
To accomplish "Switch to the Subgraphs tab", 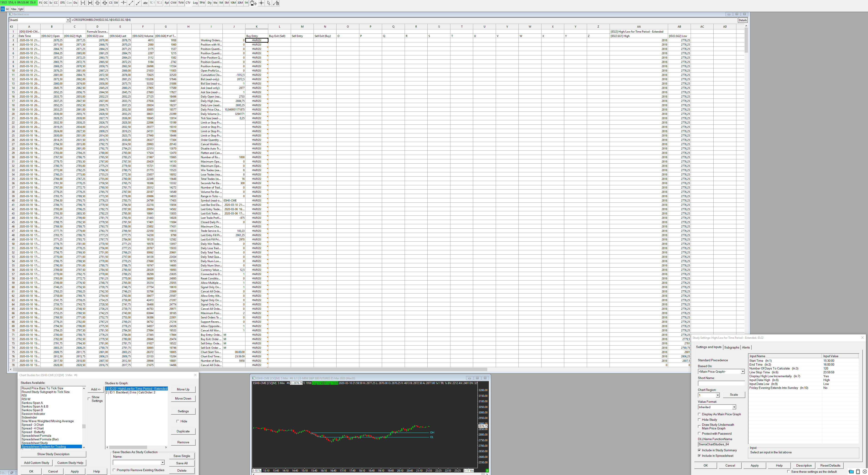I will click(732, 347).
